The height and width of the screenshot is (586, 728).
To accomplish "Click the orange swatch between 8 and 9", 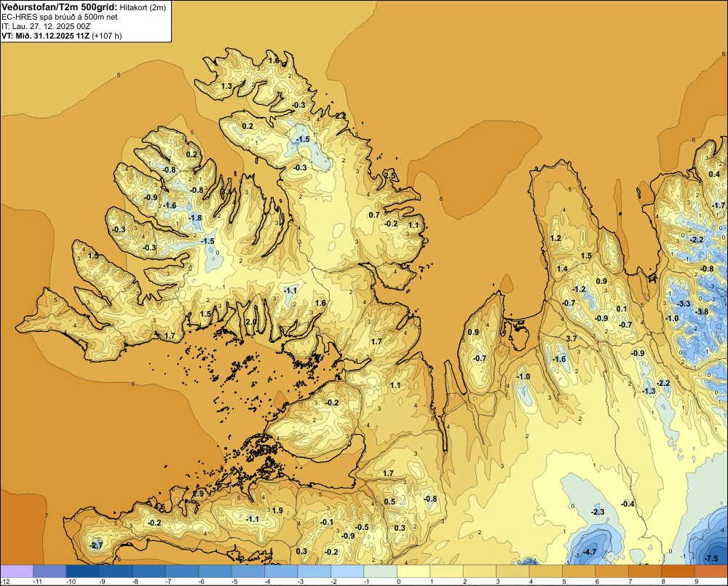I will [678, 571].
